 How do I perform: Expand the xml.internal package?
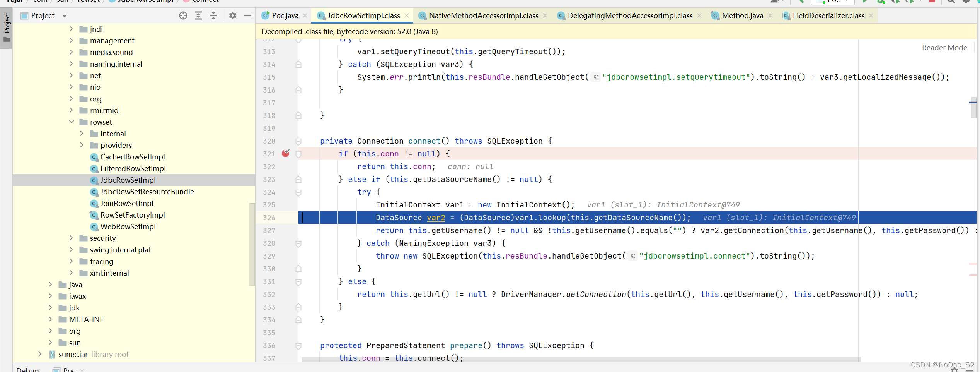click(x=71, y=273)
